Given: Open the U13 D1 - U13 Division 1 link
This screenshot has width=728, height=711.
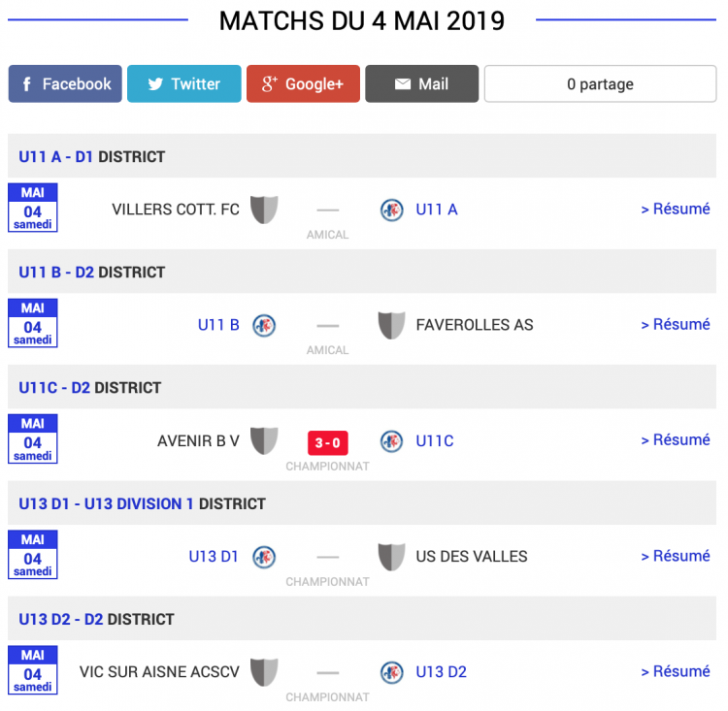Looking at the screenshot, I should 107,503.
